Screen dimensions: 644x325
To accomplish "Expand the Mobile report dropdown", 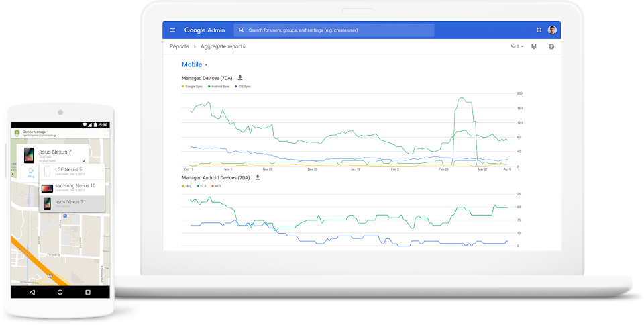I will tap(195, 65).
